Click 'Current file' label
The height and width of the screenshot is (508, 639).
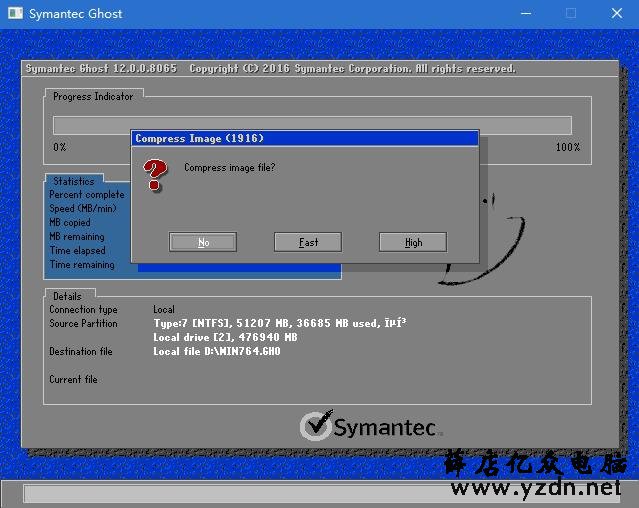pos(73,379)
